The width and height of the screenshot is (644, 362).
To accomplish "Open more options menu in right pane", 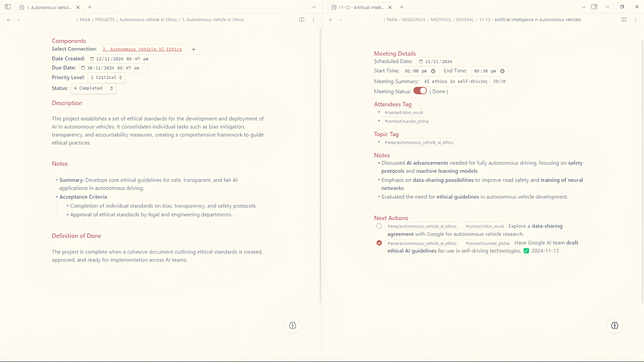I will pyautogui.click(x=635, y=19).
